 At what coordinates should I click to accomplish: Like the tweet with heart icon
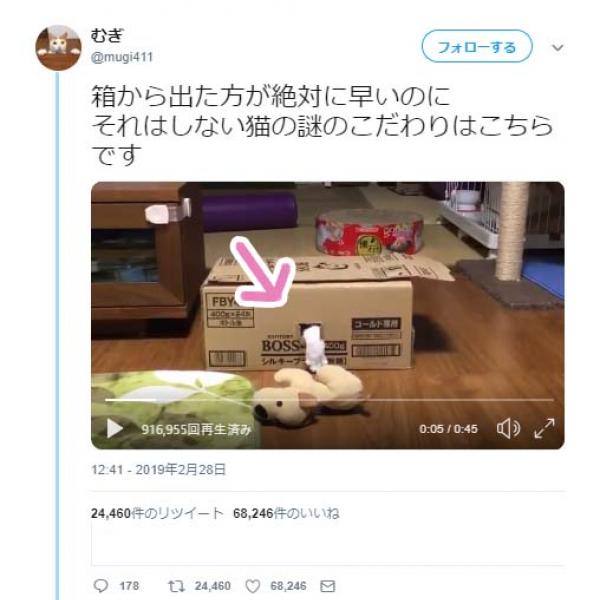pyautogui.click(x=253, y=586)
